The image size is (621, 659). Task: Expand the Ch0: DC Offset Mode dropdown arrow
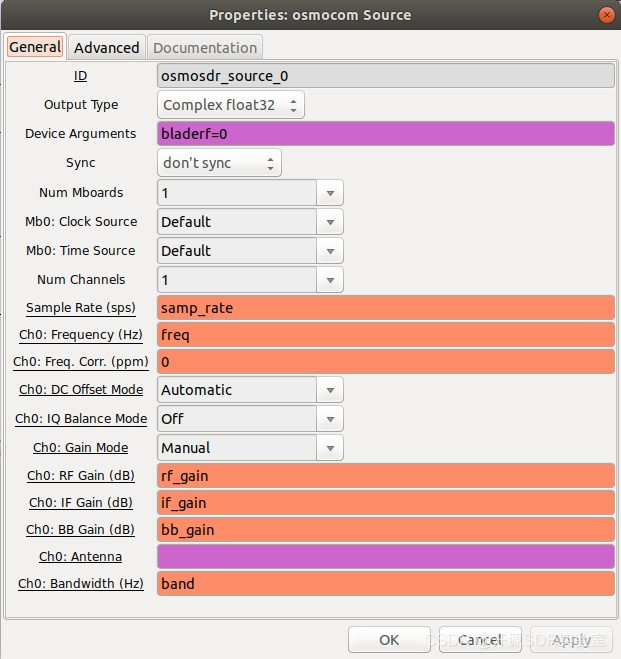330,390
